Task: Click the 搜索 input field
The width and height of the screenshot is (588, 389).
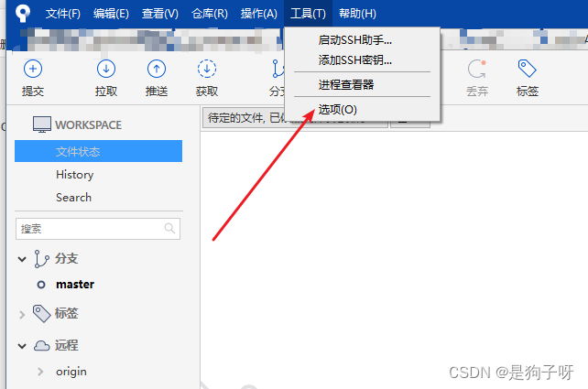Action: (x=98, y=229)
